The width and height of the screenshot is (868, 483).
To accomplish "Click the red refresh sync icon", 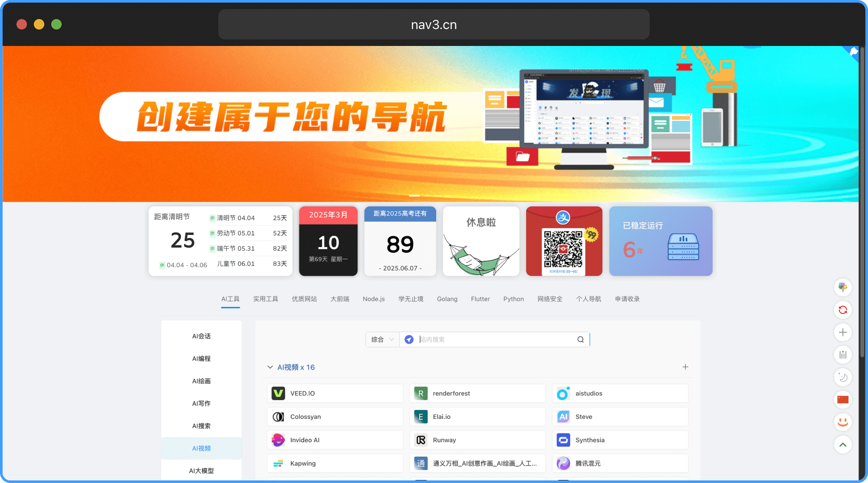I will click(x=843, y=310).
